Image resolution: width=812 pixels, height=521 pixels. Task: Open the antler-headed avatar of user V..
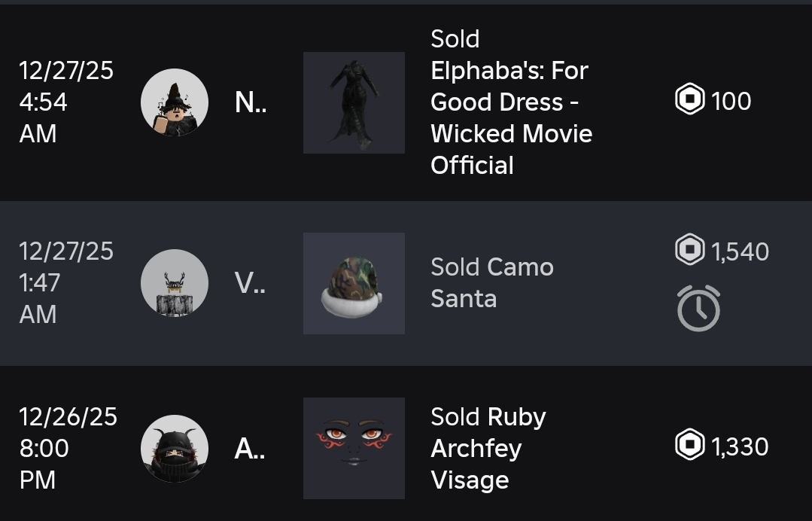click(x=175, y=283)
